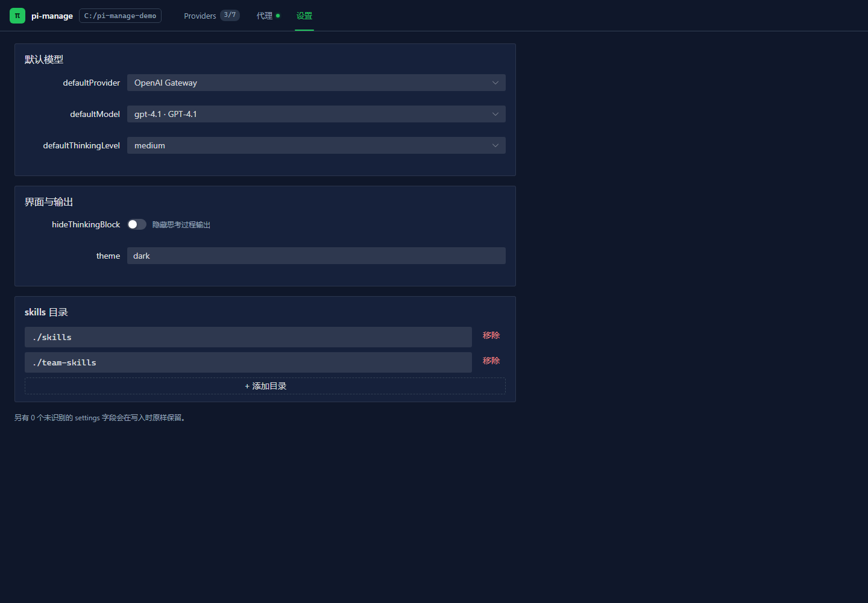The width and height of the screenshot is (868, 603).
Task: Click the theme input field
Action: coord(316,256)
